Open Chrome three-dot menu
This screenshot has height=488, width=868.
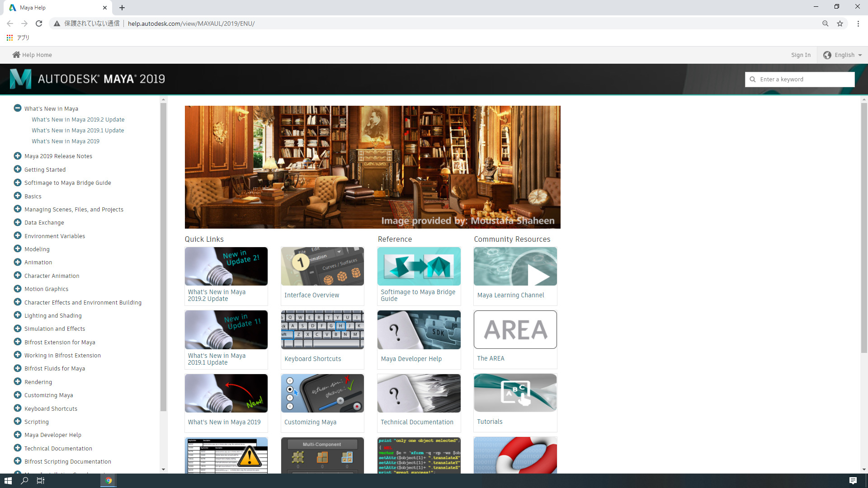pos(858,23)
